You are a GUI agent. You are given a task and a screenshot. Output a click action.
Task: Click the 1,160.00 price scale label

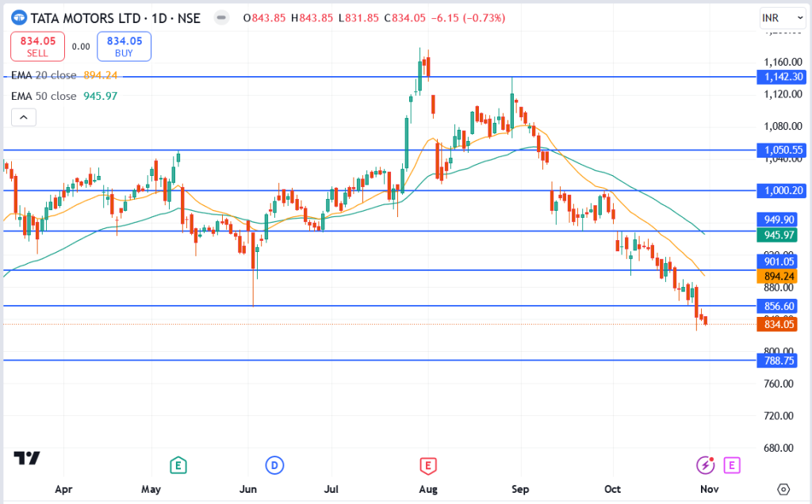point(783,62)
